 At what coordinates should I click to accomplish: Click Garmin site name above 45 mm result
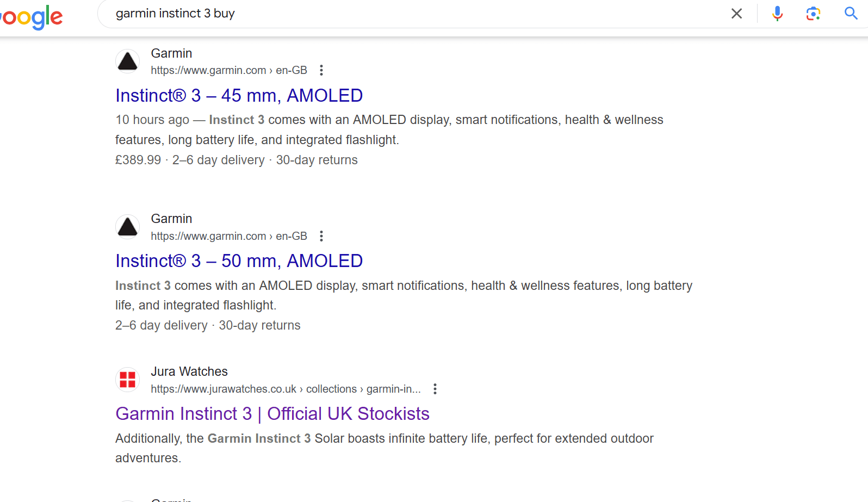171,53
